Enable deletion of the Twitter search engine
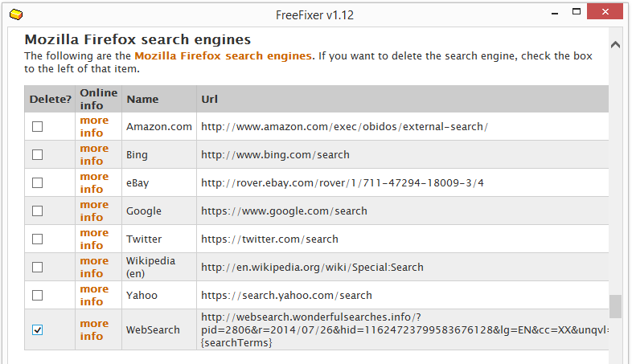Image resolution: width=632 pixels, height=364 pixels. 38,239
